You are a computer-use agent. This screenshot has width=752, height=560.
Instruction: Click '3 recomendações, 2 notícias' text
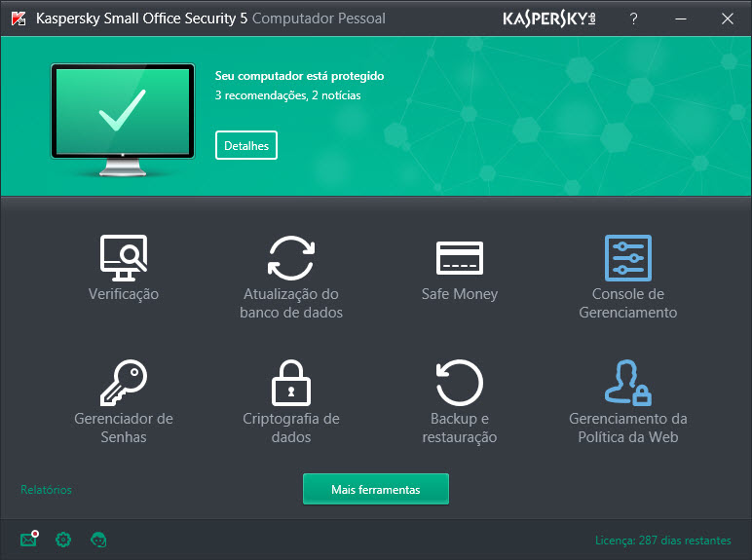coord(287,95)
